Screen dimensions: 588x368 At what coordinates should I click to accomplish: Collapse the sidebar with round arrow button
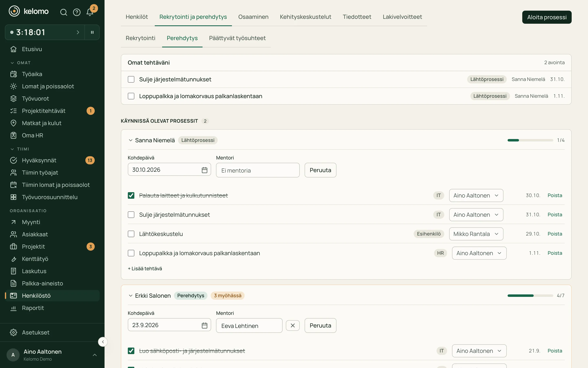point(103,342)
